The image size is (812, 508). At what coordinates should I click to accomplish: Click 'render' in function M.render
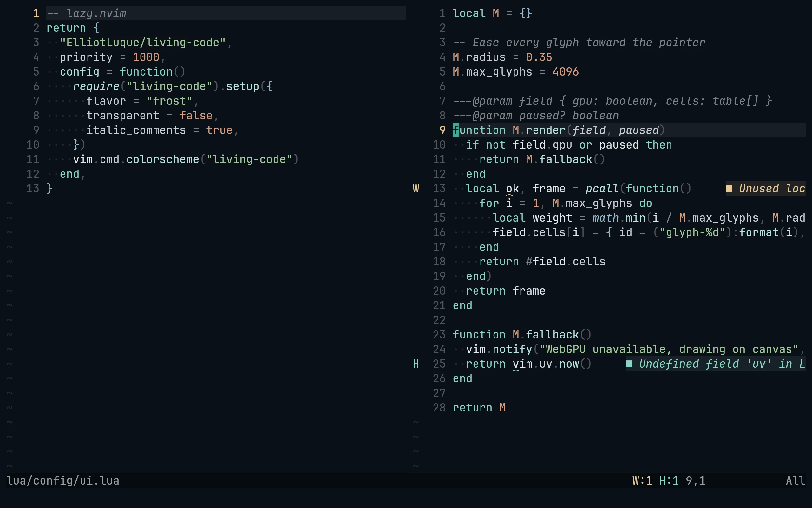click(x=546, y=130)
